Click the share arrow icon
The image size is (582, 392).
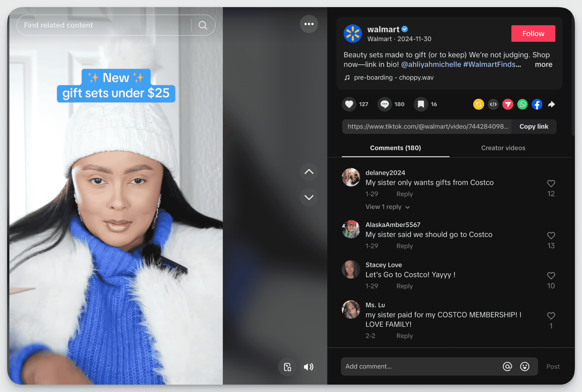[551, 104]
